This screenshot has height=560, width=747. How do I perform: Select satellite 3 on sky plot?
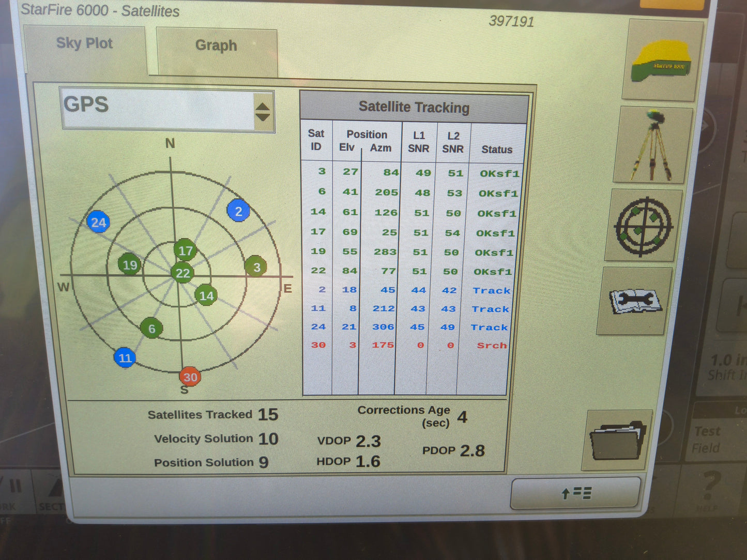pyautogui.click(x=256, y=267)
